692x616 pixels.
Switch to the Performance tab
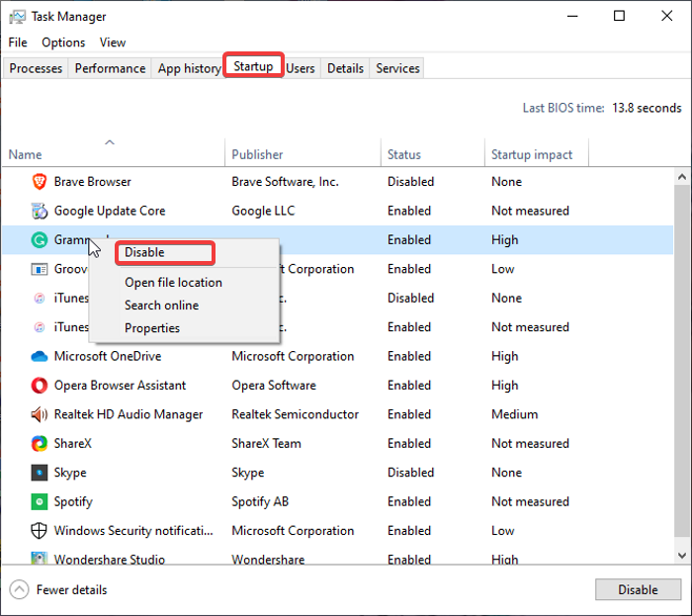(110, 68)
